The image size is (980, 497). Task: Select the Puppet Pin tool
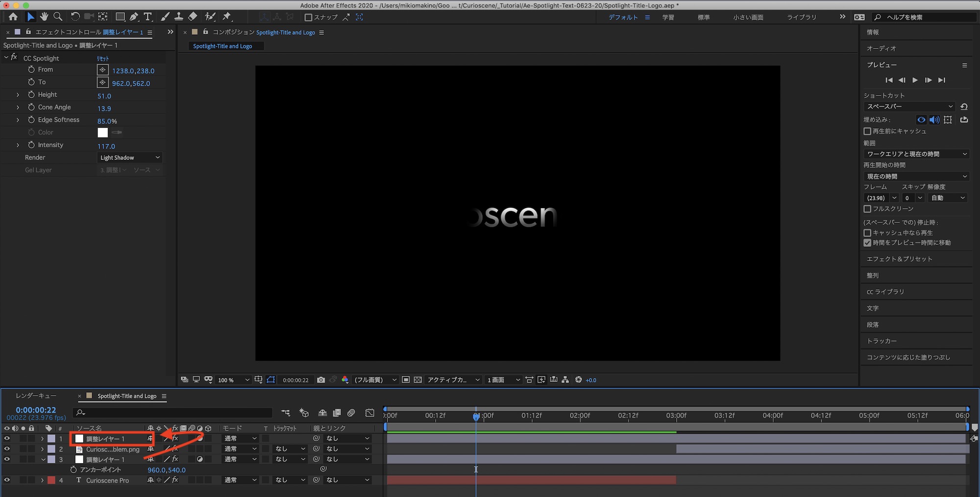click(226, 17)
